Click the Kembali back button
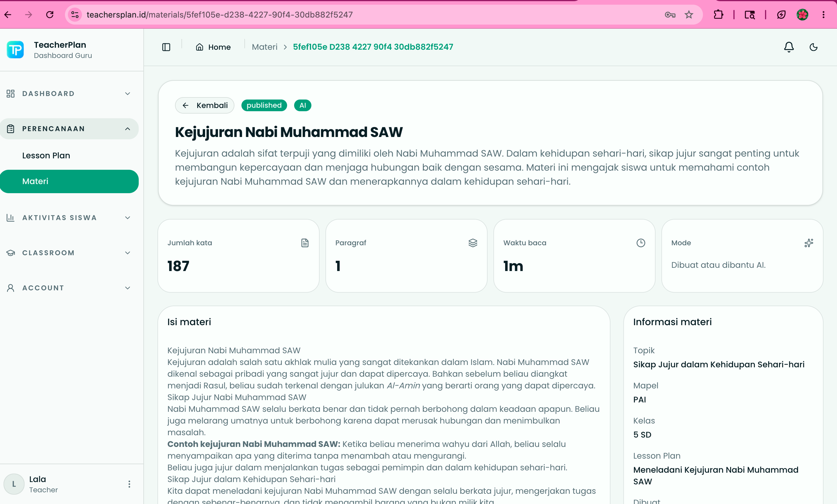 (x=204, y=105)
